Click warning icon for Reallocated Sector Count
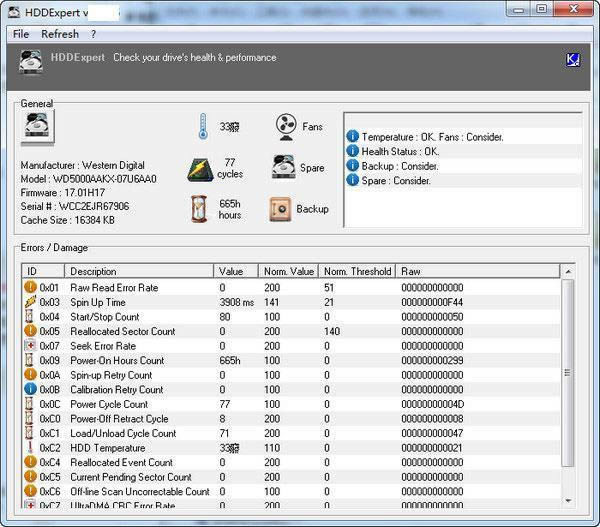 30,331
